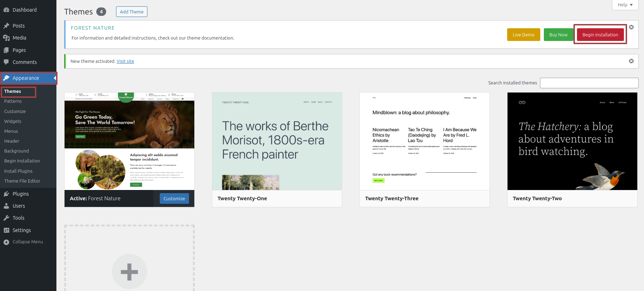Screen dimensions: 644x291
Task: Click the Pages document icon
Action: [6, 50]
